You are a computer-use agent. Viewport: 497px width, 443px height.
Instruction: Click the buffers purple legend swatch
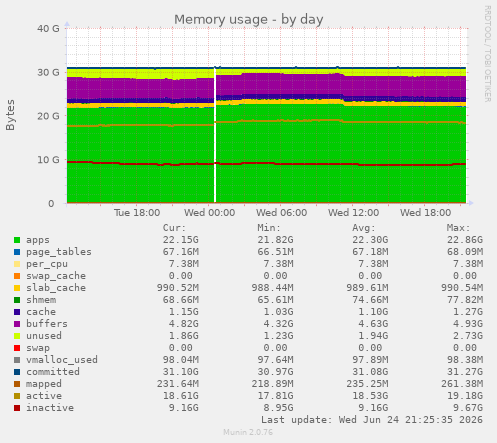tap(17, 324)
